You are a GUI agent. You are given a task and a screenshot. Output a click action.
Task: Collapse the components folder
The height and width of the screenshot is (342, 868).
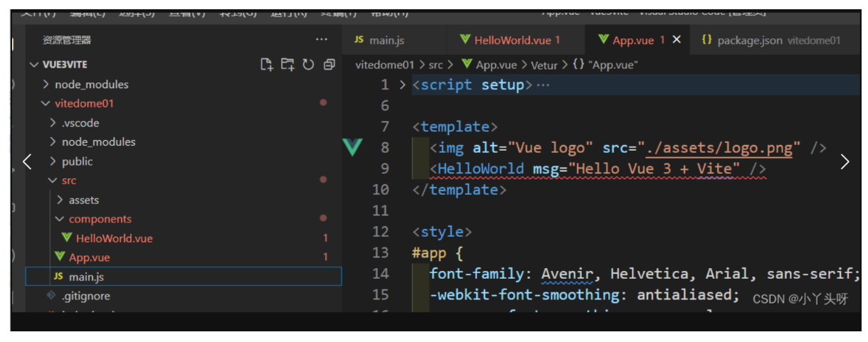pyautogui.click(x=60, y=219)
